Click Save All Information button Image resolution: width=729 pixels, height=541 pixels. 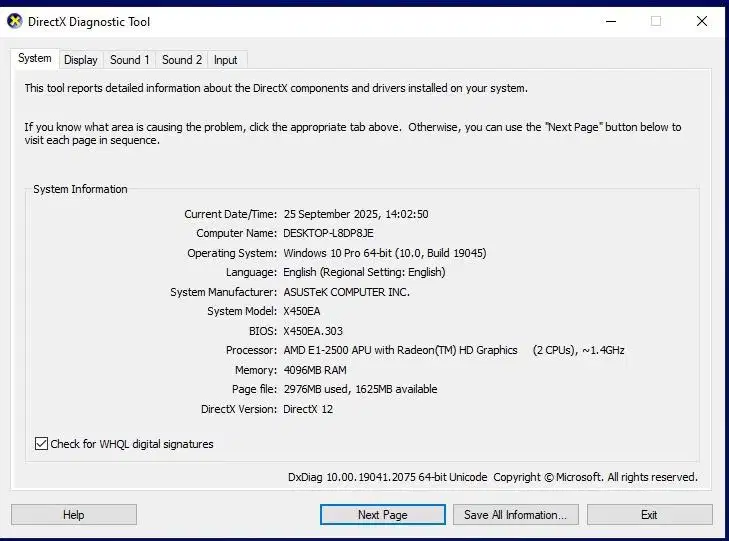pyautogui.click(x=515, y=515)
